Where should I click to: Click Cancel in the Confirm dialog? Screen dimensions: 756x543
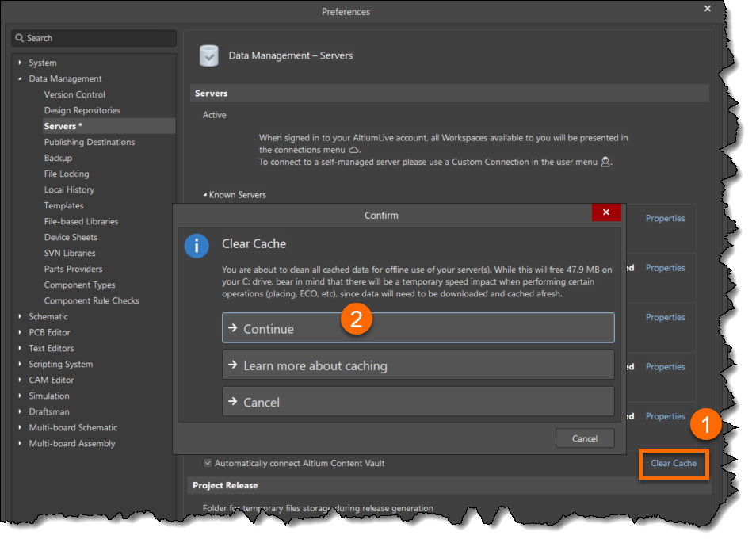[585, 438]
